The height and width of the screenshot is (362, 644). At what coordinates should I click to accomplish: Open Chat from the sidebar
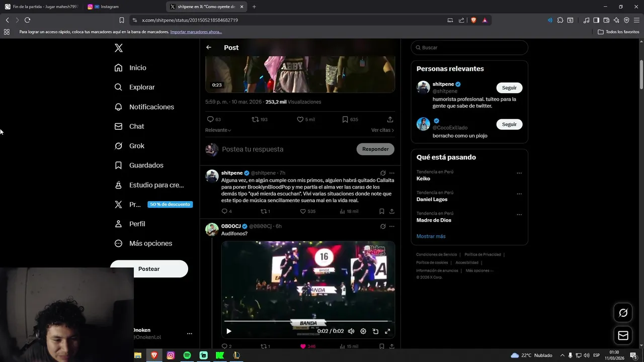coord(129,126)
